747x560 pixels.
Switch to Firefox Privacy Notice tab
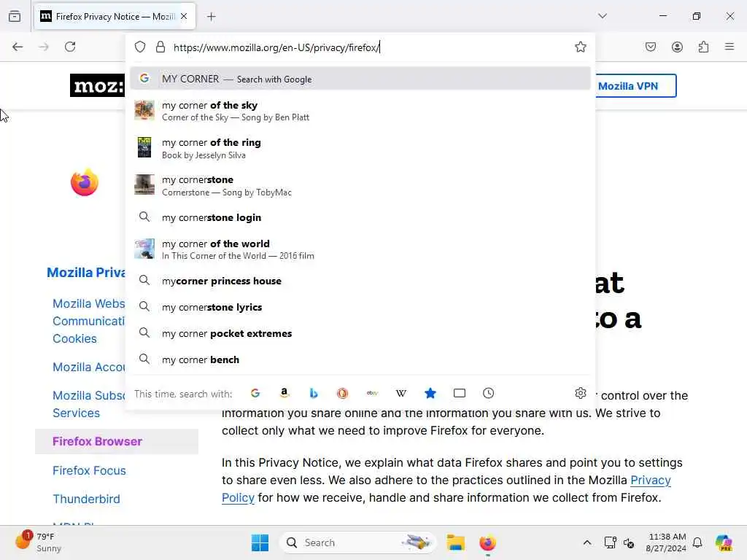(x=115, y=17)
